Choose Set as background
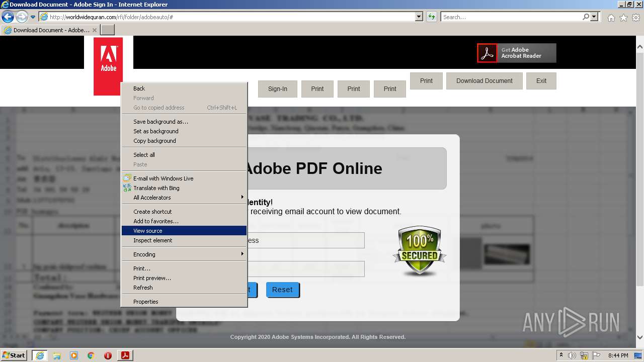The image size is (644, 362). point(184,131)
